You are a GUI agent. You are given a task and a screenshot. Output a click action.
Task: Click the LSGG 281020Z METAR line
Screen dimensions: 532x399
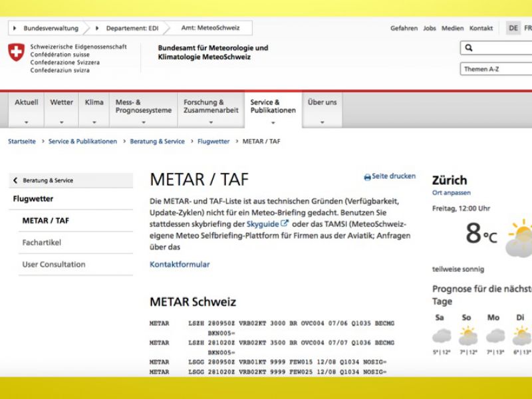click(268, 372)
